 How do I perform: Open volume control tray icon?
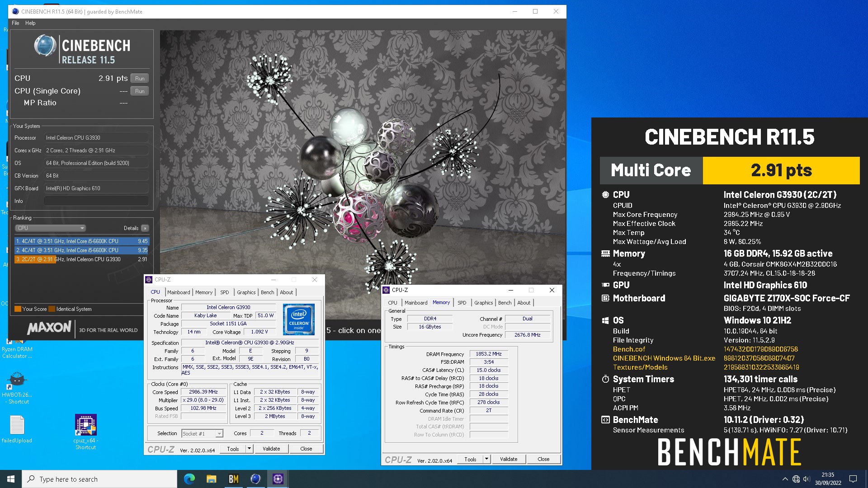807,479
